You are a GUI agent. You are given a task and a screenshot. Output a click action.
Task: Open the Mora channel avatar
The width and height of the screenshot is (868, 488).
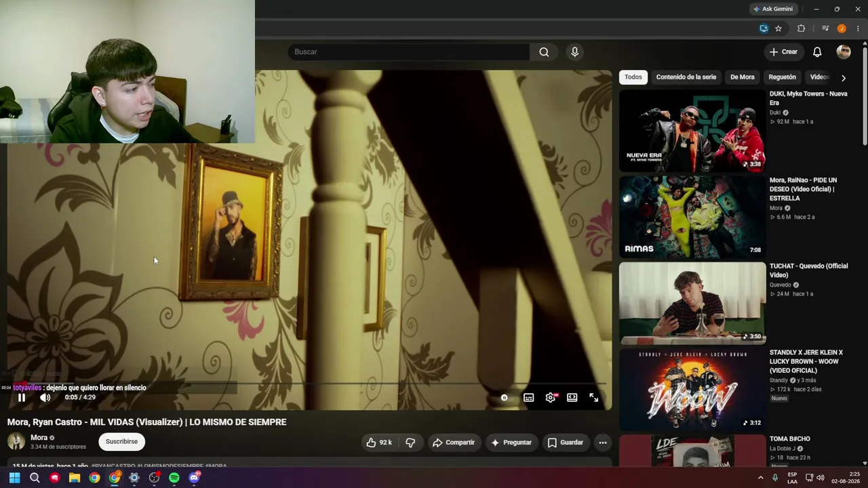pyautogui.click(x=16, y=442)
